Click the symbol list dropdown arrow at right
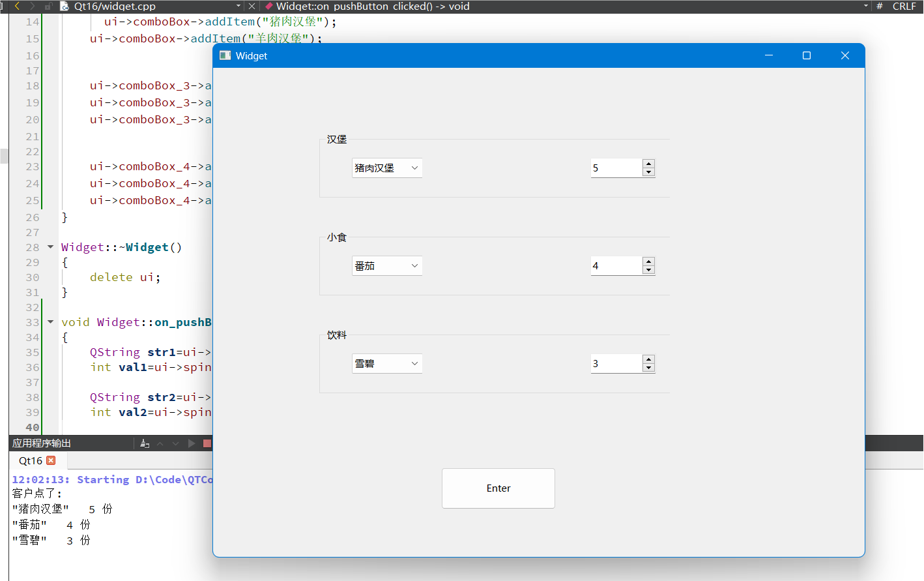 coord(866,6)
